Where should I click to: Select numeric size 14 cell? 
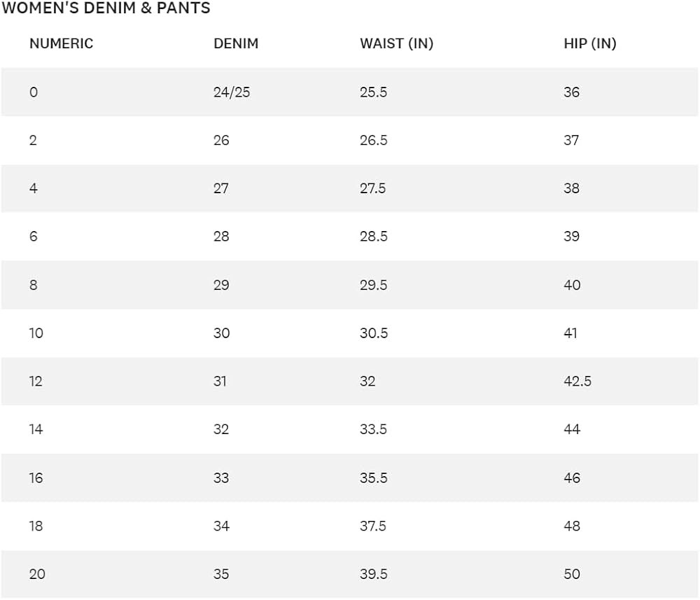[36, 429]
